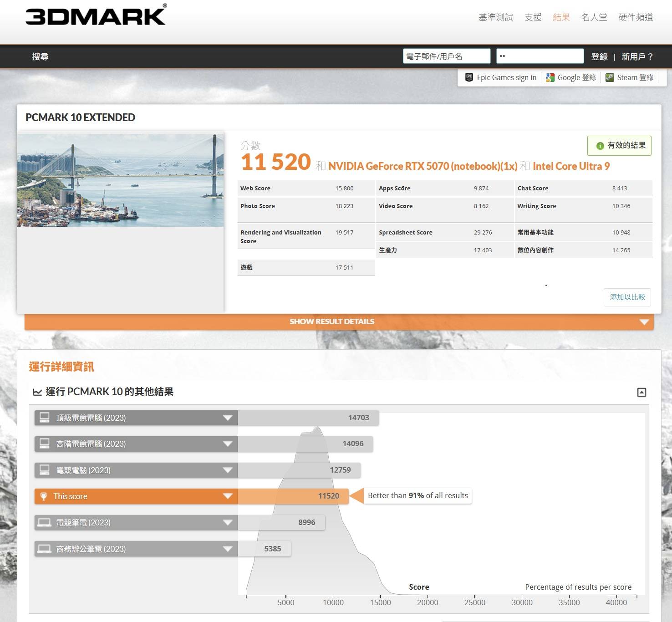The height and width of the screenshot is (622, 672).
Task: Click the 登錄 login button
Action: click(599, 56)
